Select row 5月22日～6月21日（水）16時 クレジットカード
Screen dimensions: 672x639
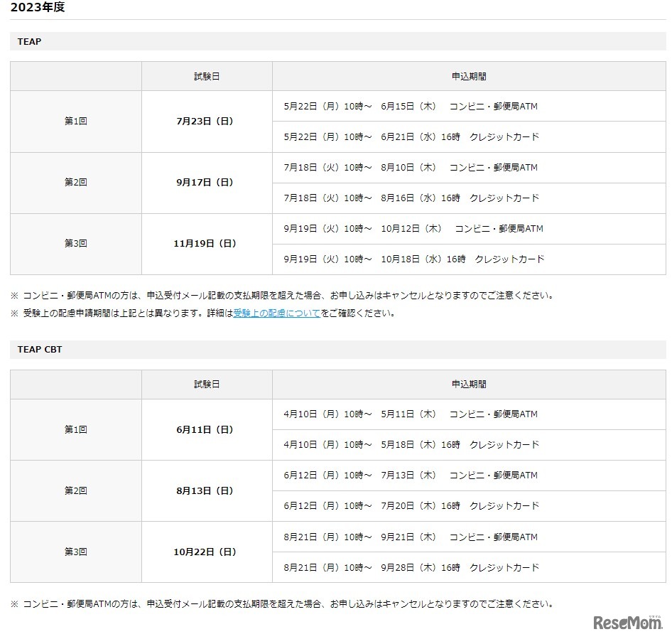(470, 136)
